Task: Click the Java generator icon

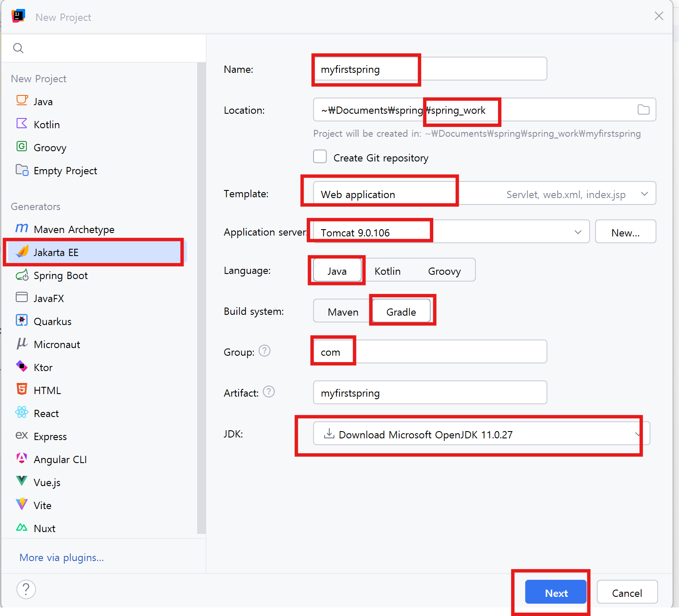Action: click(x=22, y=101)
